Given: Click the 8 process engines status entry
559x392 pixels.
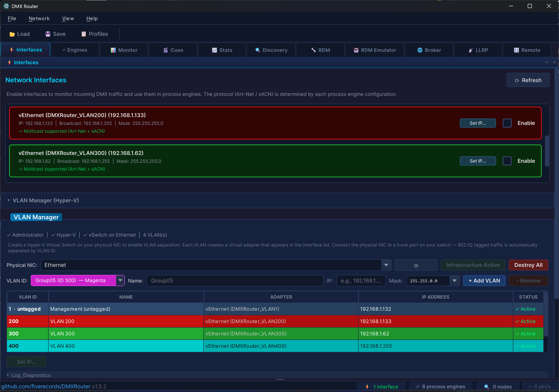Looking at the screenshot, I should pos(441,387).
